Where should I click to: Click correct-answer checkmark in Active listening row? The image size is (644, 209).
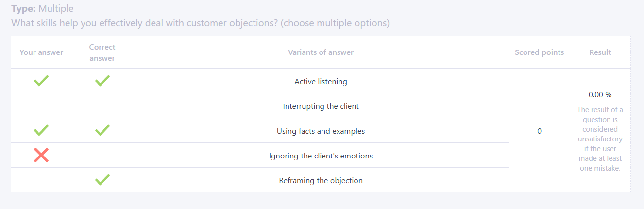coord(102,81)
